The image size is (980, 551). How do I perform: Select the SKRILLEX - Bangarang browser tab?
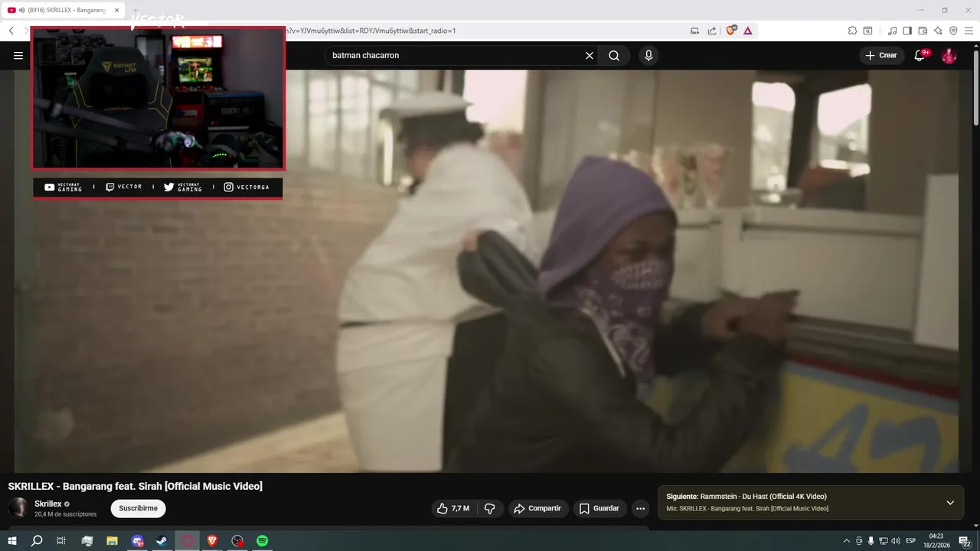click(x=64, y=10)
